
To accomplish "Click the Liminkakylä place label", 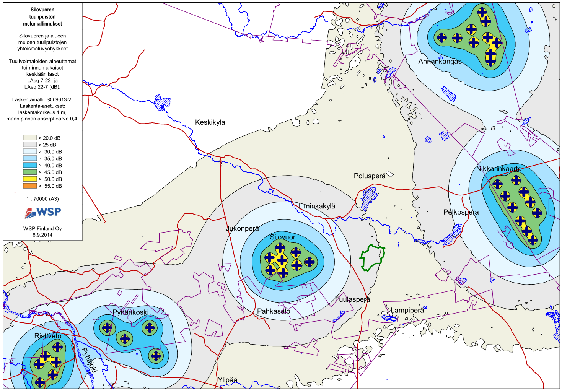I will tap(317, 206).
